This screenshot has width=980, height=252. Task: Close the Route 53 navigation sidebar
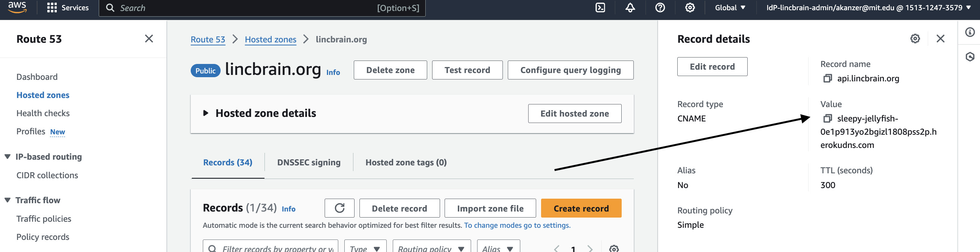(149, 39)
